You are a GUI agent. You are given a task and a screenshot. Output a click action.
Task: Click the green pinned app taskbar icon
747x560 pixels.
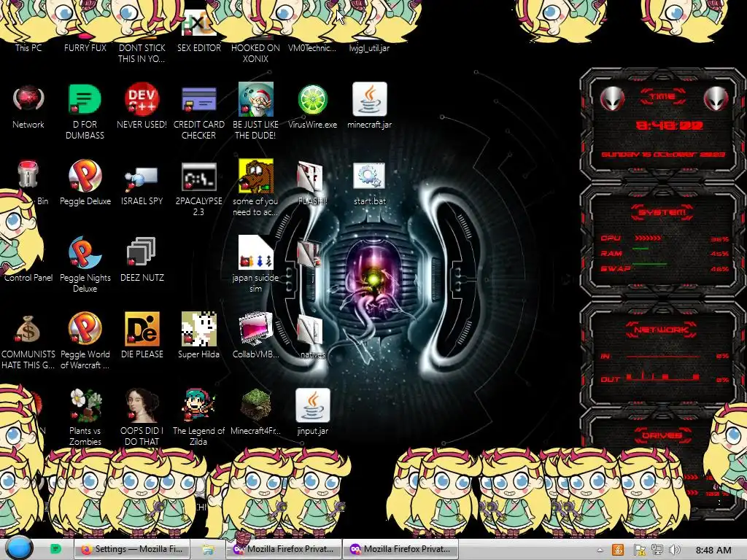[55, 549]
